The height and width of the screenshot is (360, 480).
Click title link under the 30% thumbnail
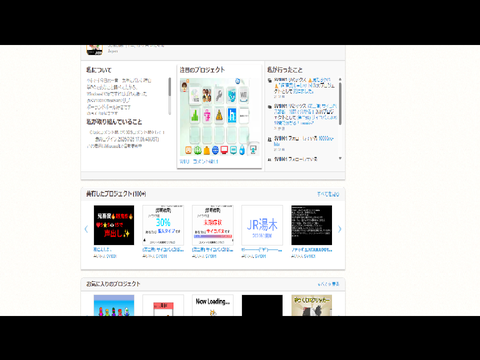[x=163, y=249]
